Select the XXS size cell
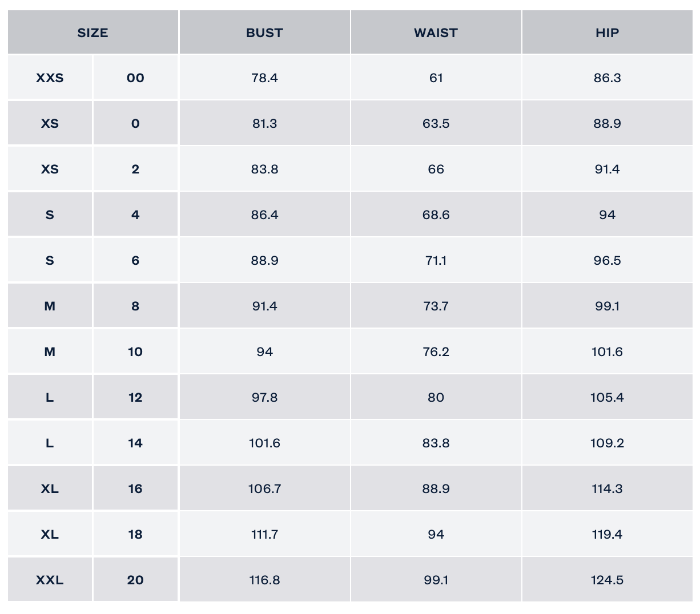 pyautogui.click(x=50, y=78)
